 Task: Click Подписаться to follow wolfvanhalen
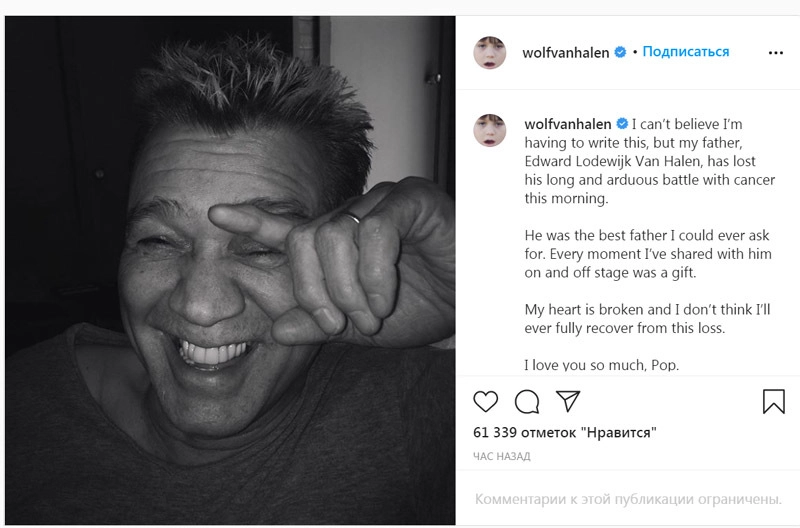tap(685, 52)
